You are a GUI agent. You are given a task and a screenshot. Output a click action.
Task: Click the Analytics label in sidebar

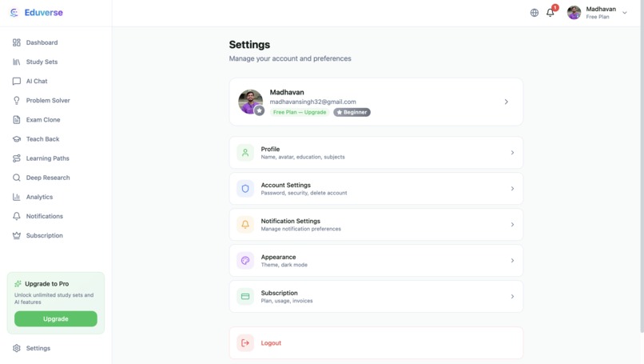[x=39, y=197]
